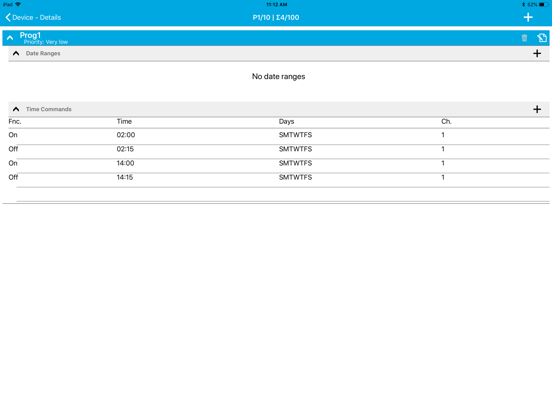Click the Days column header
Image resolution: width=552 pixels, height=414 pixels.
point(286,121)
